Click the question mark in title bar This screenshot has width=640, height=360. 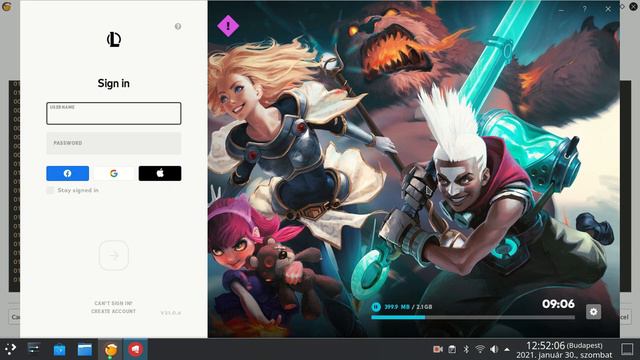click(x=584, y=9)
